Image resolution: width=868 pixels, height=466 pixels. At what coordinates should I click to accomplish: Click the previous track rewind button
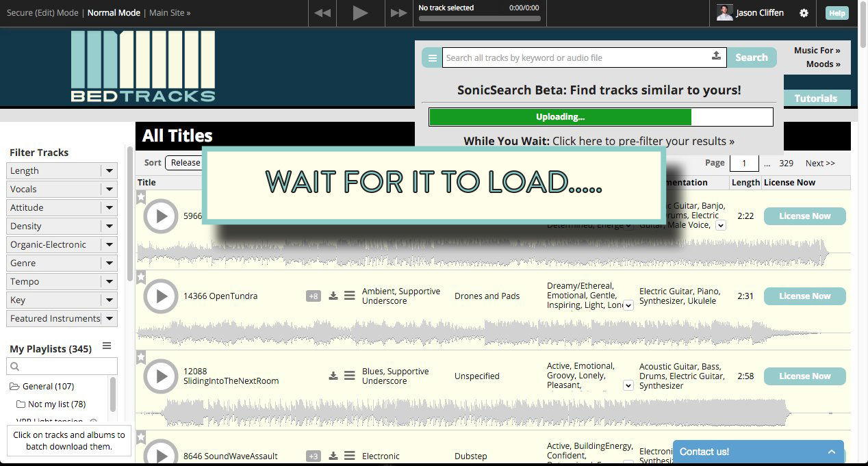coord(322,13)
